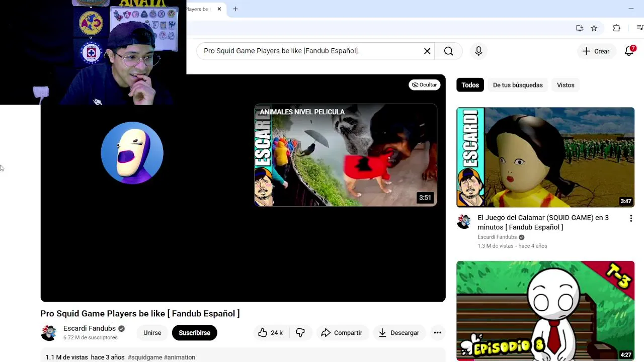This screenshot has width=644, height=362.
Task: Click the tab search icon at top right of browser
Action: (640, 28)
